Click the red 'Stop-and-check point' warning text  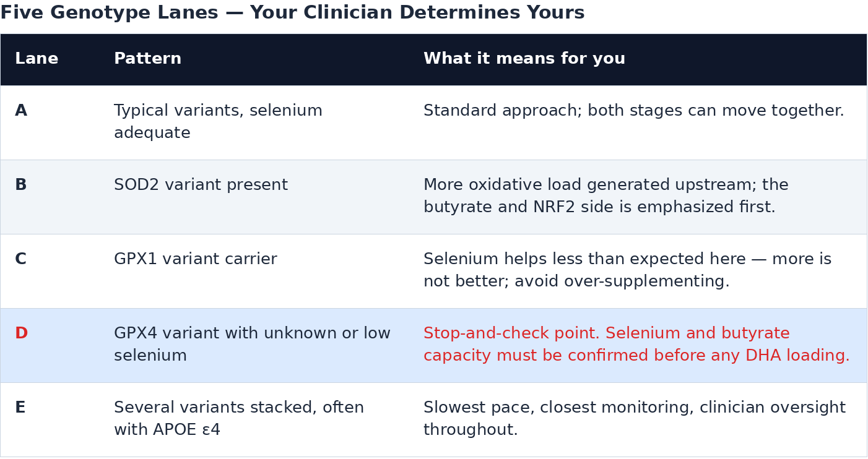(511, 334)
